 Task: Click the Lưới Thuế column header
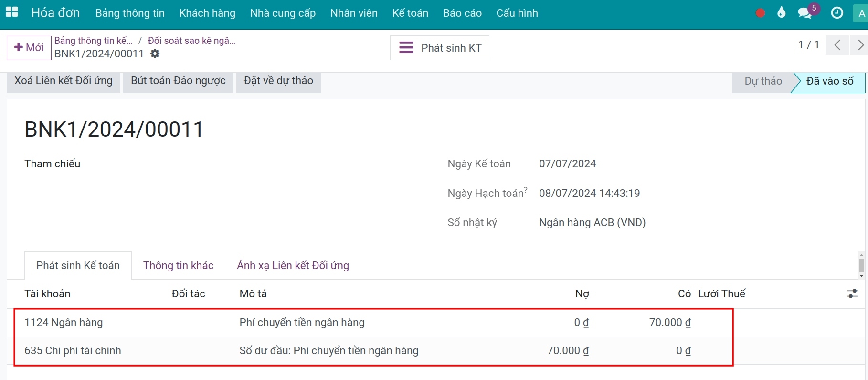click(721, 294)
